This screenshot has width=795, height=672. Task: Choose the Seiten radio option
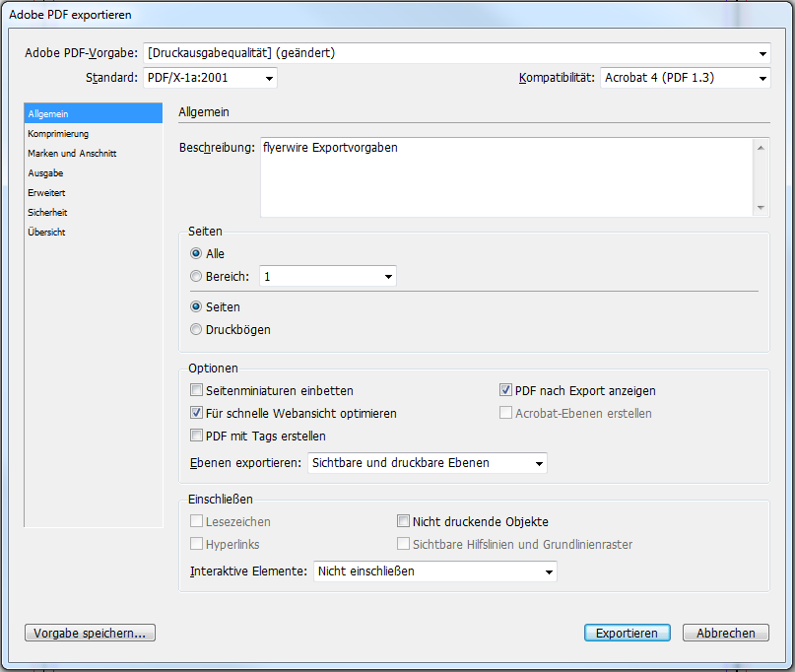tap(196, 306)
